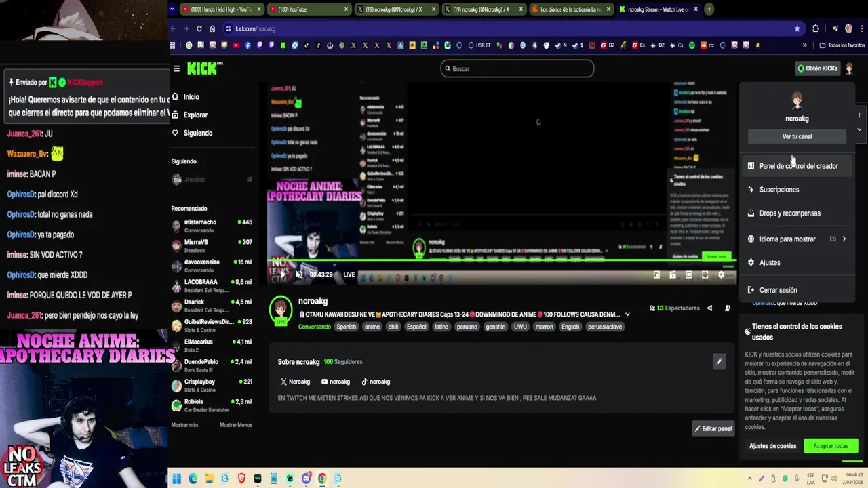Click Mostrar más under recommended
The width and height of the screenshot is (868, 488).
(184, 425)
